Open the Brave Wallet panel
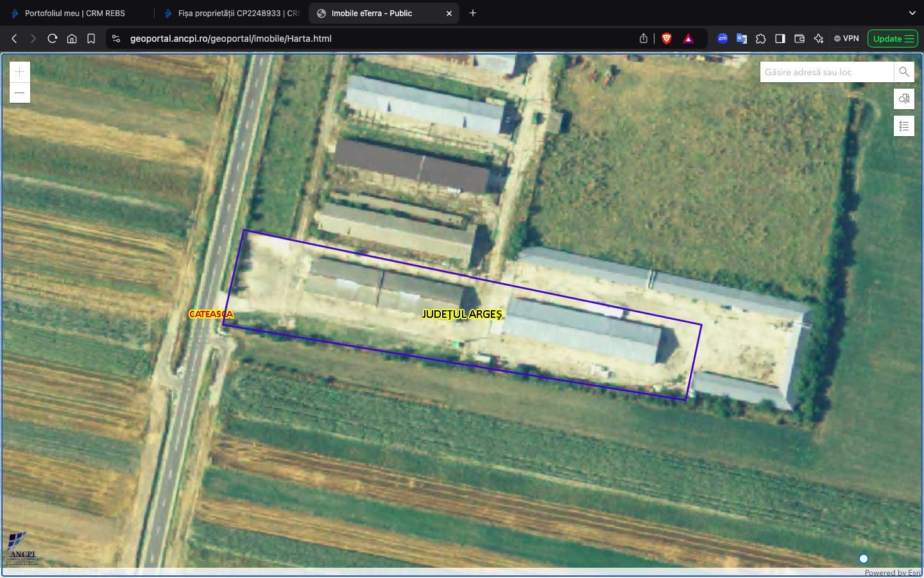 pos(800,39)
